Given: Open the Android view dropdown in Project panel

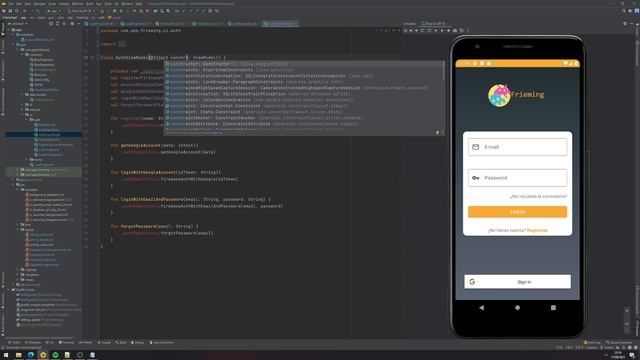Looking at the screenshot, I should [18, 24].
